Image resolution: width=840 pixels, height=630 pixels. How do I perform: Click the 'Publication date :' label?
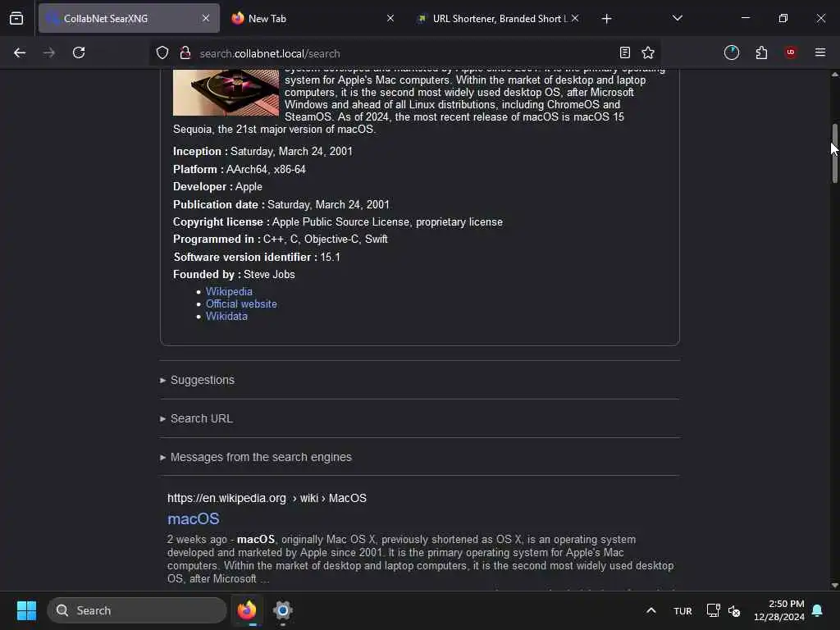pos(218,204)
